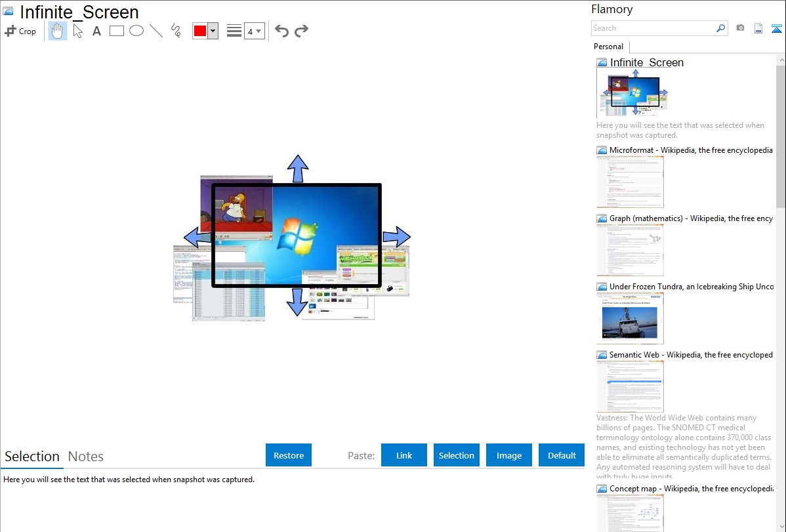This screenshot has height=532, width=786.
Task: Open Infinite_Screen thumbnail in sidebar
Action: 632,93
